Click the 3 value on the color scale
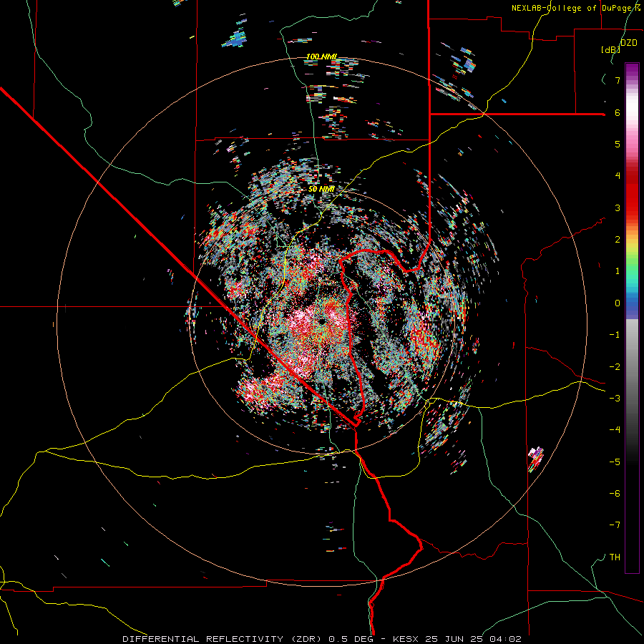Image resolution: width=644 pixels, height=644 pixels. coord(618,208)
